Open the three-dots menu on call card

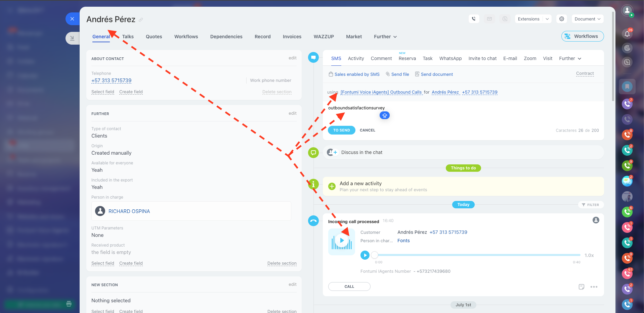[594, 287]
